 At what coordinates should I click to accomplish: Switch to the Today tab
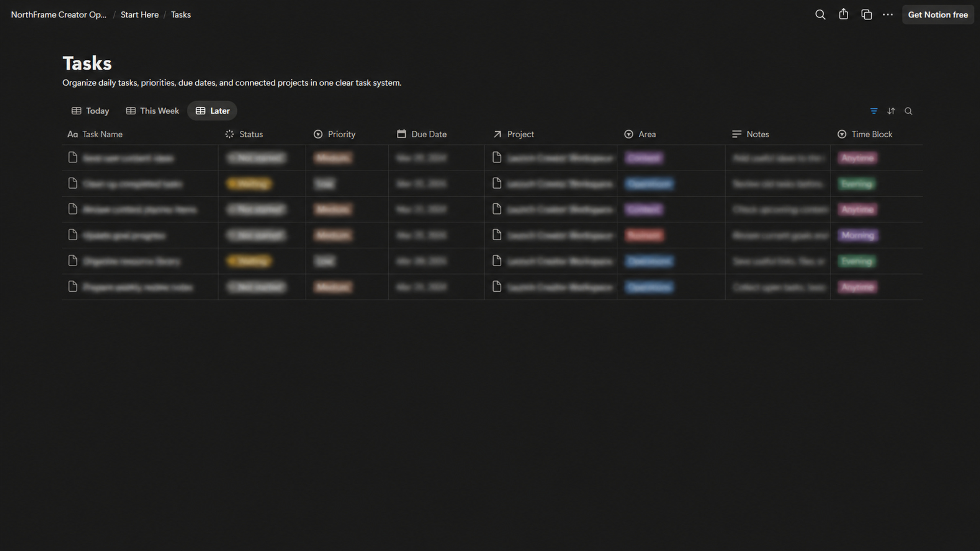tap(90, 111)
